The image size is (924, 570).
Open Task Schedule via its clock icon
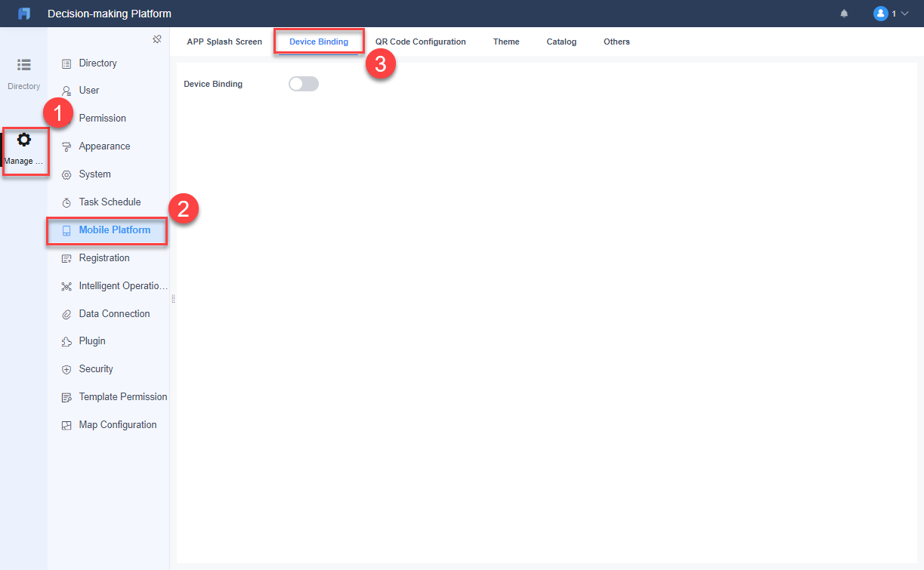pyautogui.click(x=66, y=202)
